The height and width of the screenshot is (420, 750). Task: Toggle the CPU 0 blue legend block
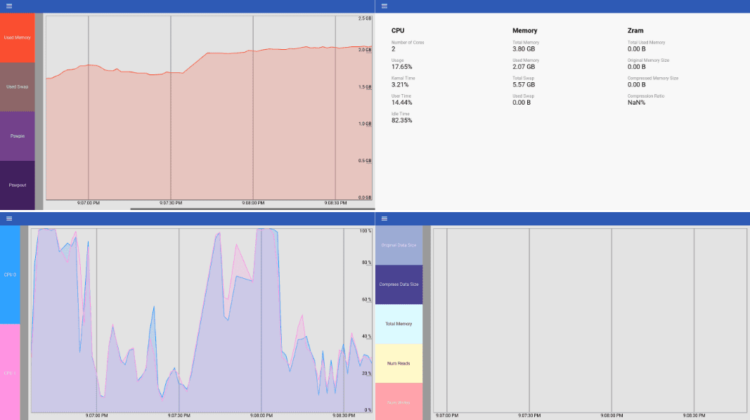(x=10, y=274)
